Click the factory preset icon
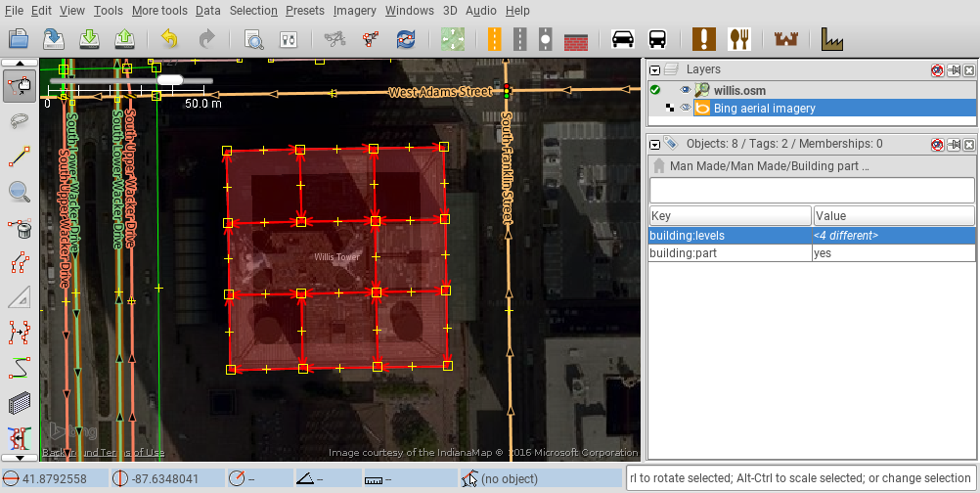 (x=832, y=39)
